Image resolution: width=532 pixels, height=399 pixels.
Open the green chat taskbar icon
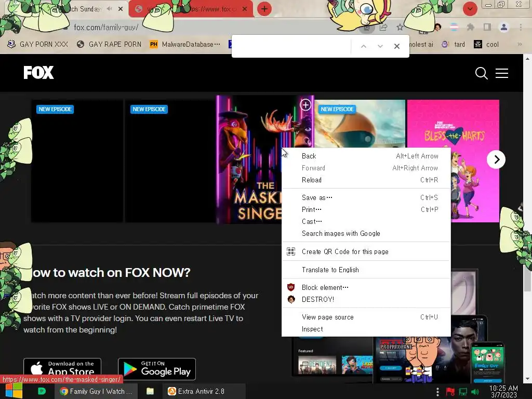tap(42, 391)
